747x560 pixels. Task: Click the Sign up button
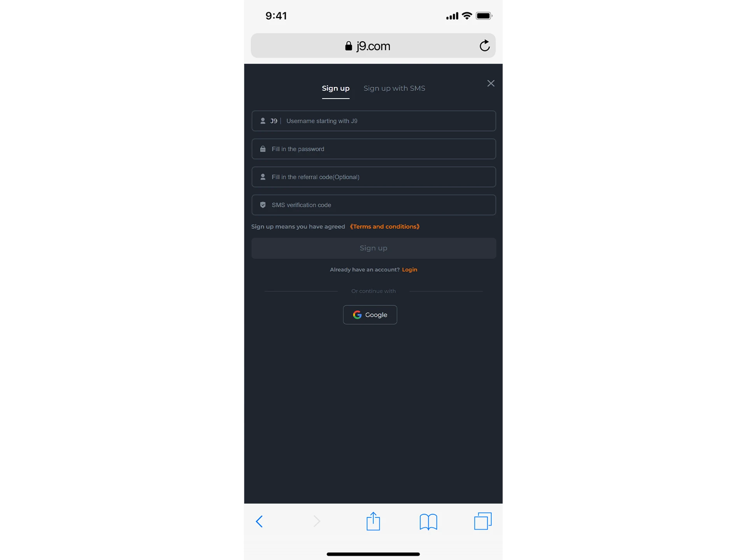(x=373, y=248)
